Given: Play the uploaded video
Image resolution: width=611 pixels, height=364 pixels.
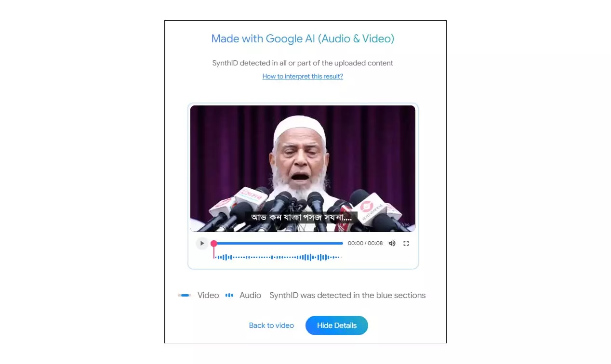Looking at the screenshot, I should click(202, 243).
